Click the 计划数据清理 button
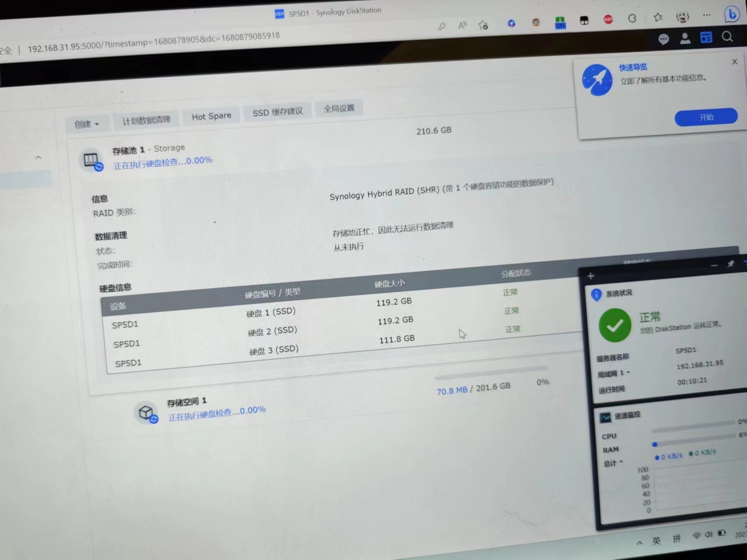Screen dimensions: 747x560 point(146,120)
